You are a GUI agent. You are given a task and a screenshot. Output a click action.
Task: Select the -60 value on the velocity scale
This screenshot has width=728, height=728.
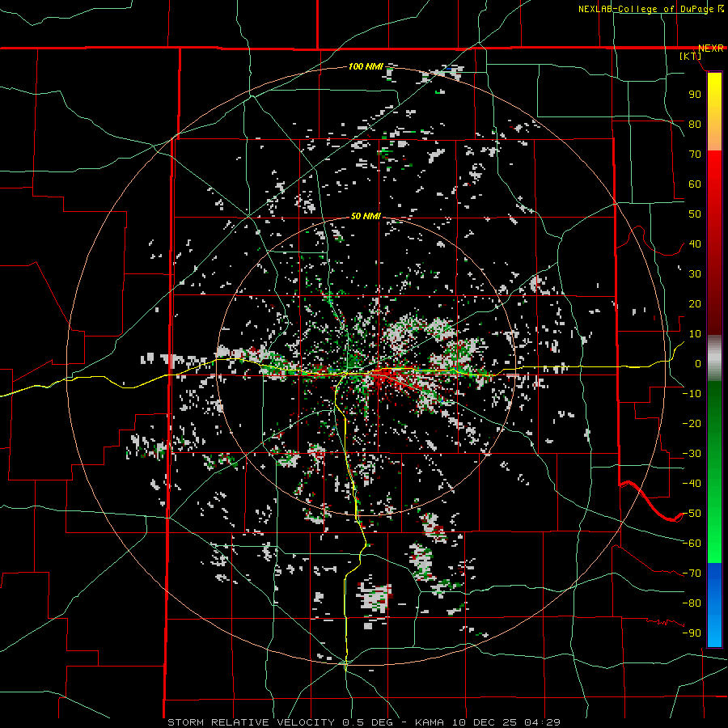coord(692,544)
